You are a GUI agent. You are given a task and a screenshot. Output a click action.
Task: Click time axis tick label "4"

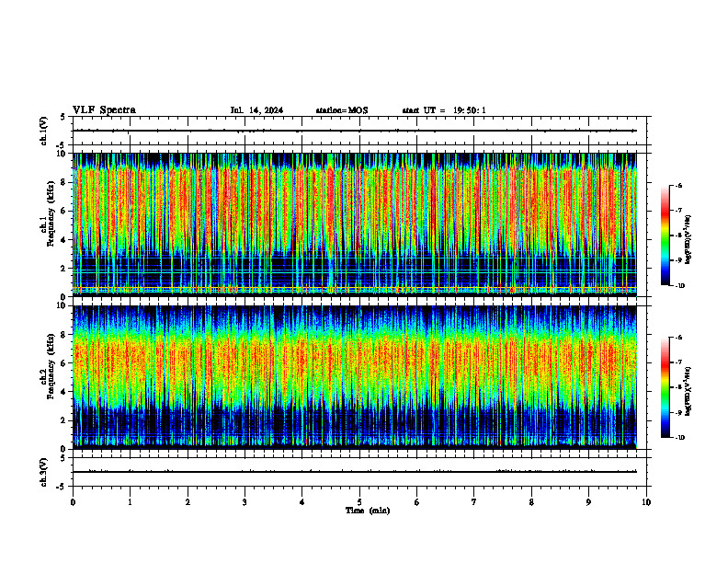click(302, 502)
